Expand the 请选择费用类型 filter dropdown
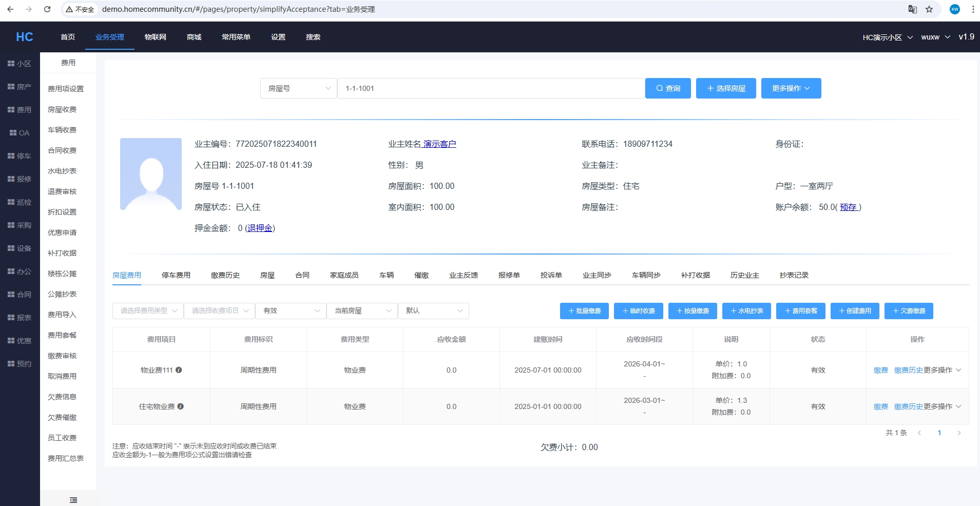 coord(148,311)
